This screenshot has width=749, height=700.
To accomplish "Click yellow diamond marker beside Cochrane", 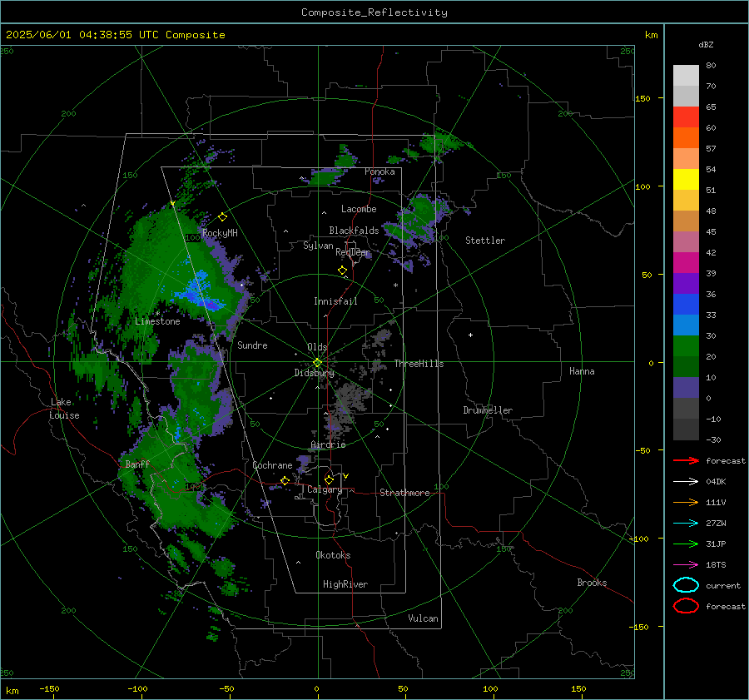I will click(285, 480).
